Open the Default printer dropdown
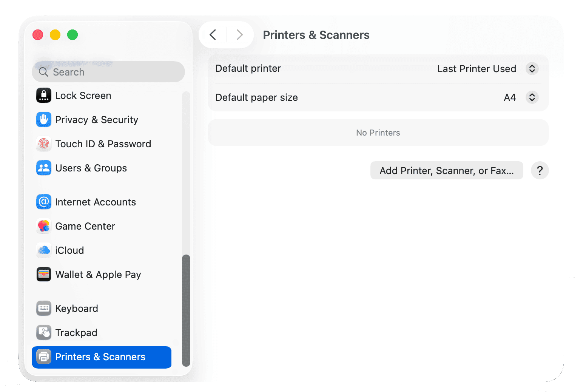586x392 pixels. tap(532, 68)
